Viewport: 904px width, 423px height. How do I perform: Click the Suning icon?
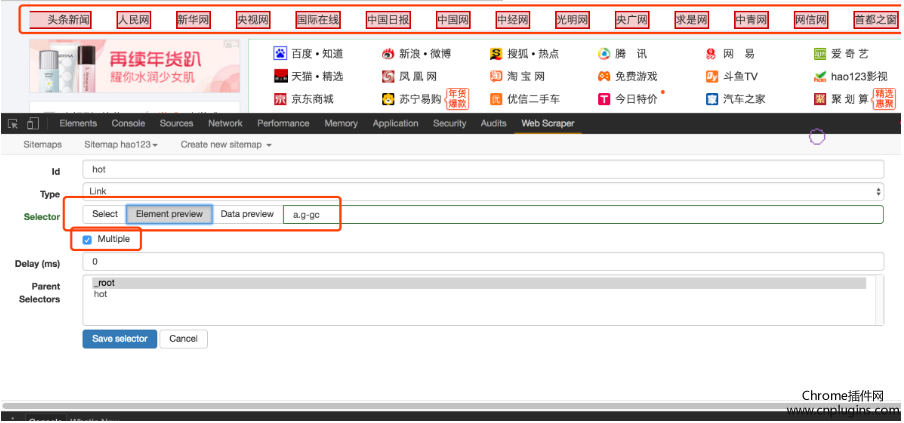point(388,99)
